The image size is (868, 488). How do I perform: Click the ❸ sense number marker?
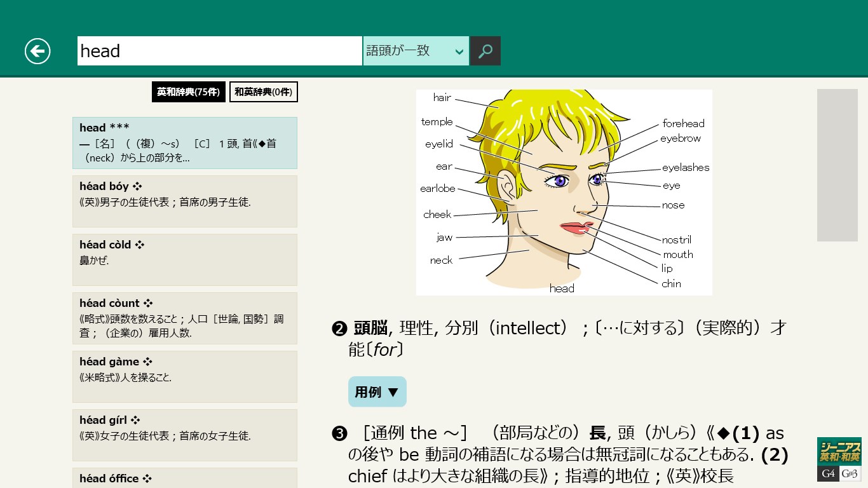[339, 434]
